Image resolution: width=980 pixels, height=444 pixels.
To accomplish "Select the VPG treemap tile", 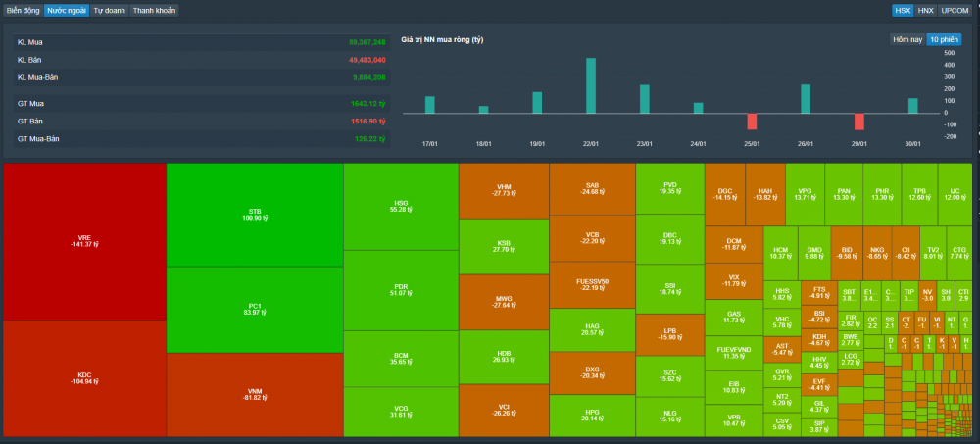I will point(805,194).
